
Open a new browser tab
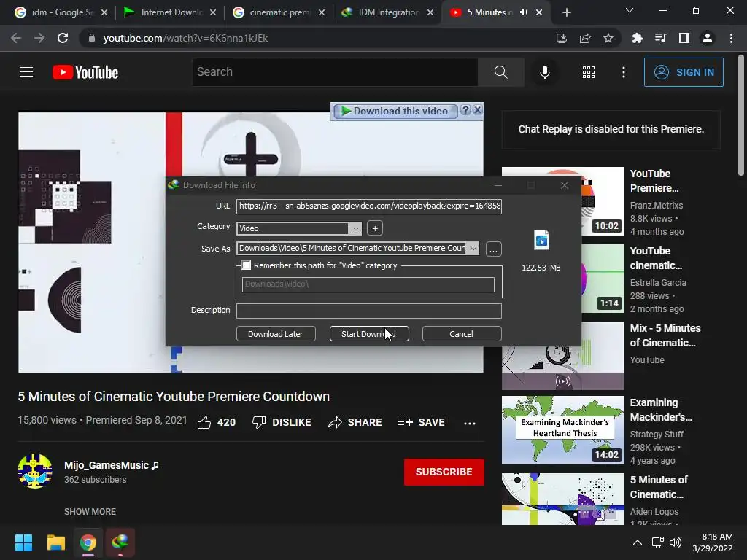566,13
